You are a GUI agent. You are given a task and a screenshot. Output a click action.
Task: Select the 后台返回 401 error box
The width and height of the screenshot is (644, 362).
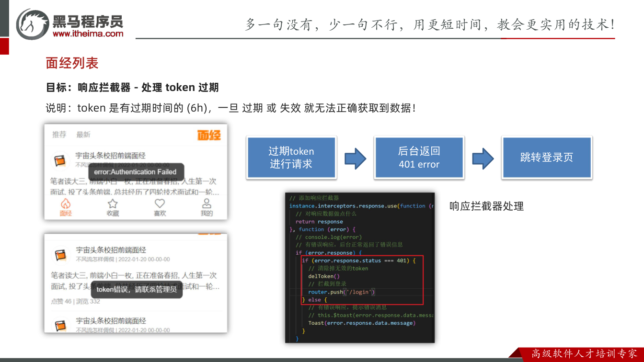[419, 158]
